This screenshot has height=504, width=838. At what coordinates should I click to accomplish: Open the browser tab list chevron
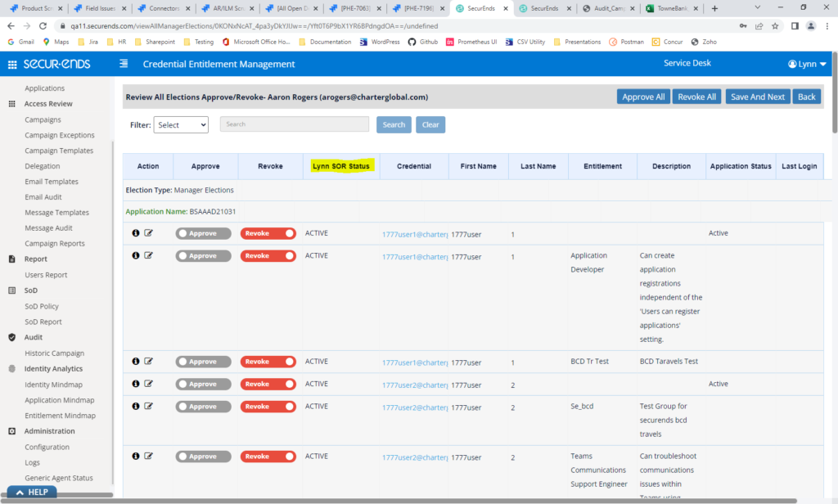pos(757,7)
